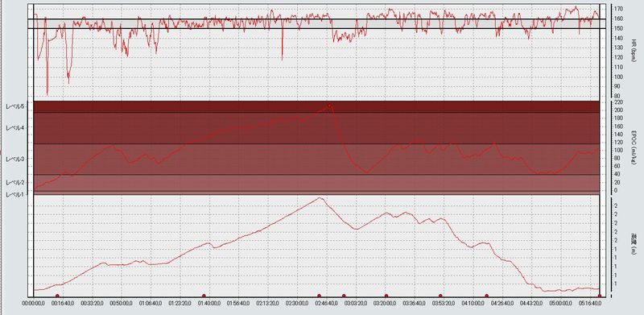Click the EPOC axis title
Image resolution: width=644 pixels, height=315 pixels.
[x=634, y=148]
